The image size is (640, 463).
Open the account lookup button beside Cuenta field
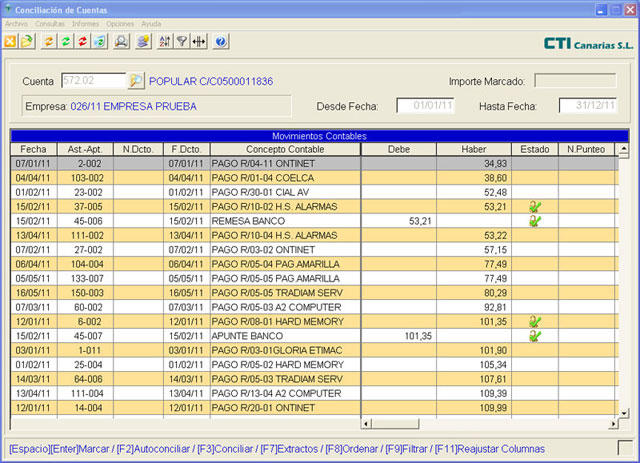pos(137,80)
